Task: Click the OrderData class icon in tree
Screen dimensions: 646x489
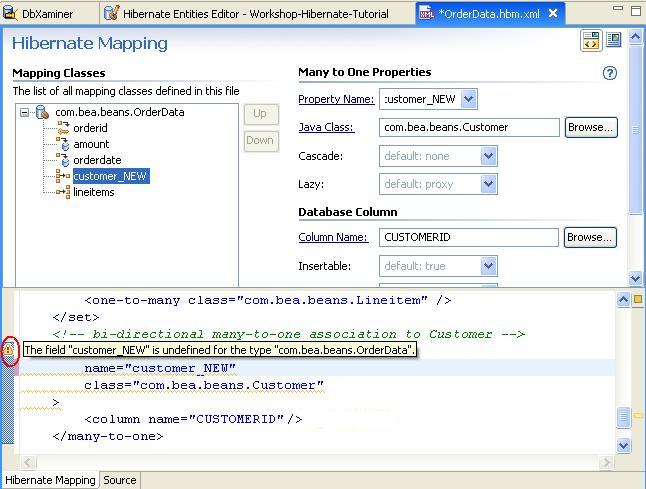Action: 42,112
